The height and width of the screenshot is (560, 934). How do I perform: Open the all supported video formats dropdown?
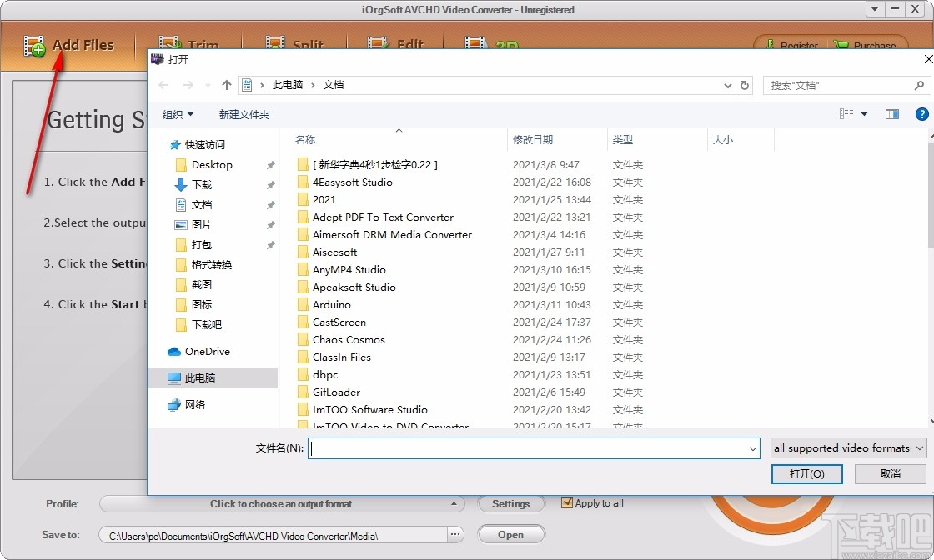[x=846, y=448]
